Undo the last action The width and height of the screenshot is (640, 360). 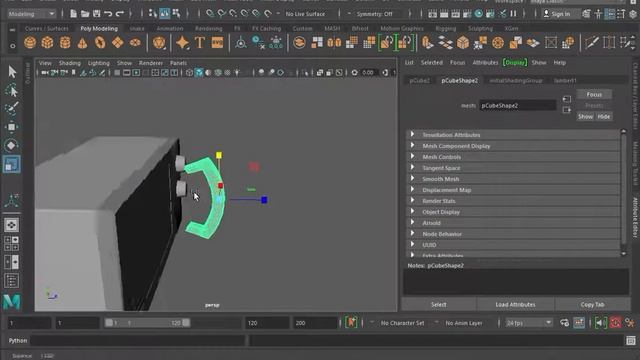click(x=108, y=14)
